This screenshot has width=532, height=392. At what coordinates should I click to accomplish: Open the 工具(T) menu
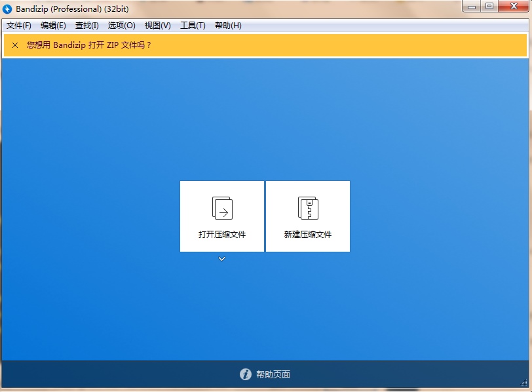[x=193, y=26]
